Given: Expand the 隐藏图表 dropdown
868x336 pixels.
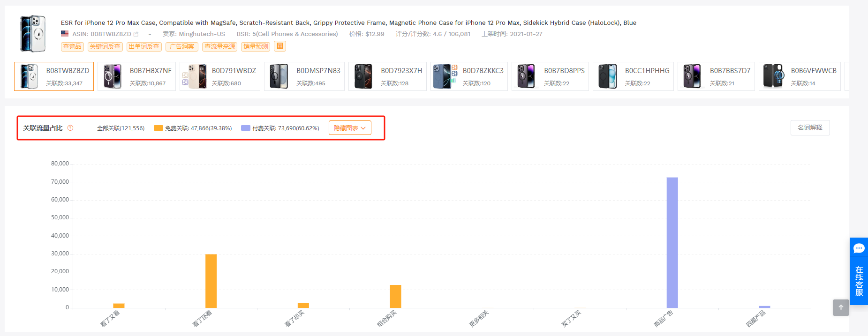Looking at the screenshot, I should tap(350, 128).
